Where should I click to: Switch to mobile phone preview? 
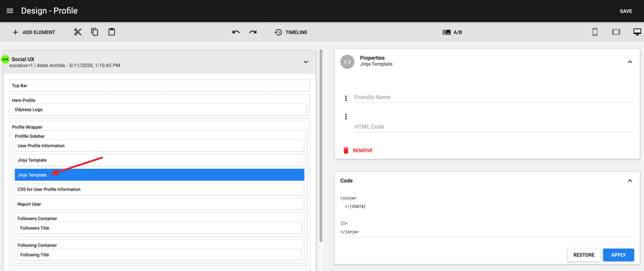(x=595, y=32)
